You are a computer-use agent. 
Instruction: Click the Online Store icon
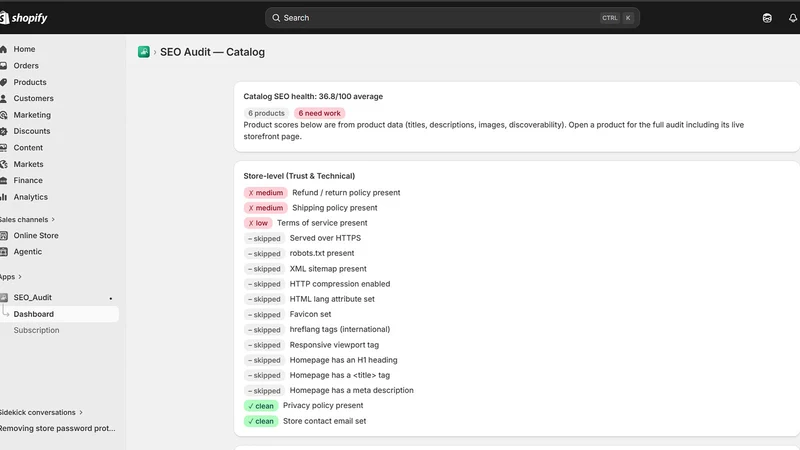click(4, 235)
